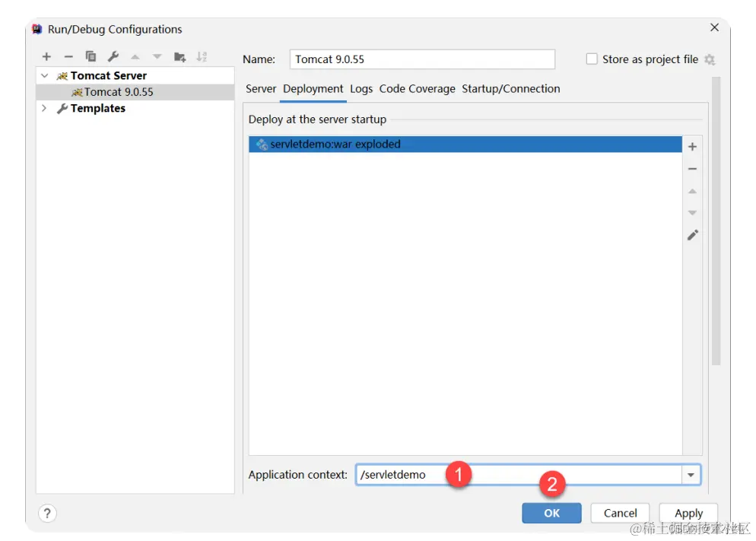Open project file storage gear settings
Image resolution: width=756 pixels, height=541 pixels.
tap(710, 59)
